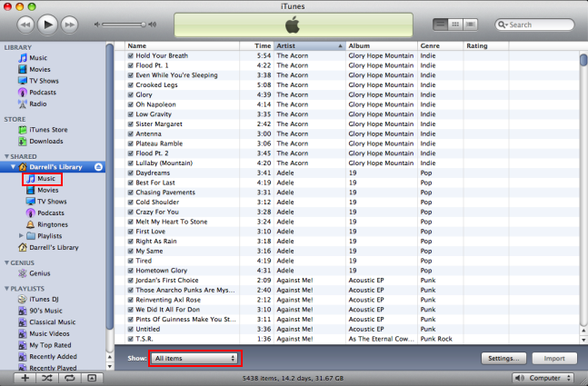Open the search options magnifier dropdown
This screenshot has height=386, width=588.
pyautogui.click(x=503, y=25)
